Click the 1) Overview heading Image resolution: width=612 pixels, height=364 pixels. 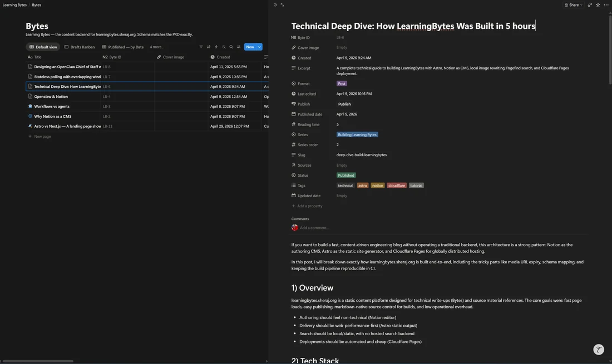click(x=312, y=288)
